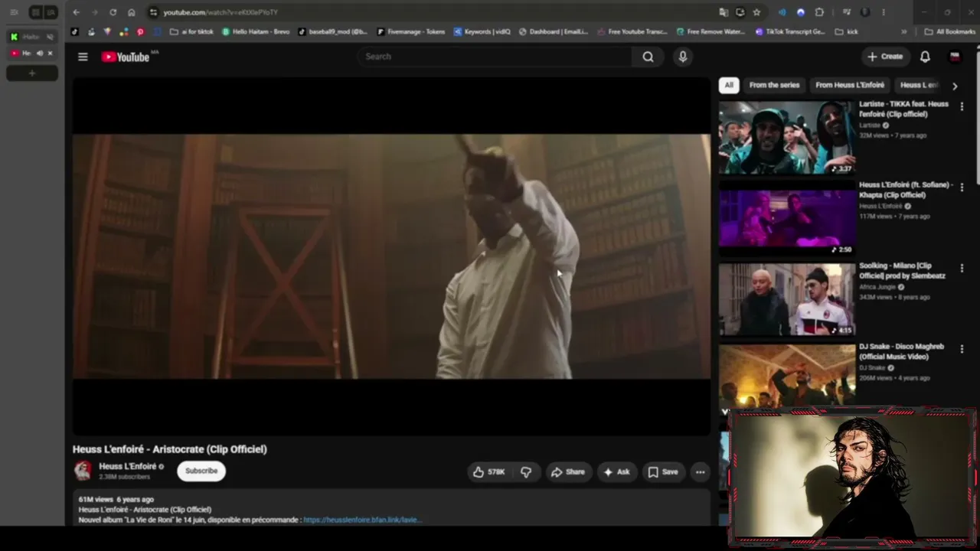The width and height of the screenshot is (980, 551).
Task: Open the Heuss L'Enfoiré channel avatar
Action: pos(83,471)
